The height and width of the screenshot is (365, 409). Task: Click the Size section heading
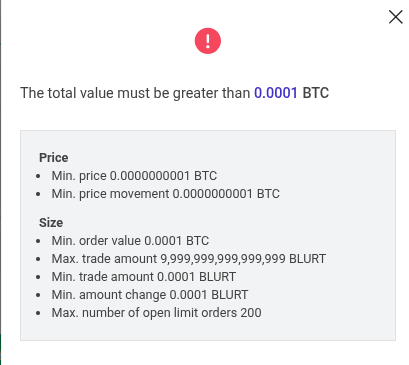pos(51,223)
